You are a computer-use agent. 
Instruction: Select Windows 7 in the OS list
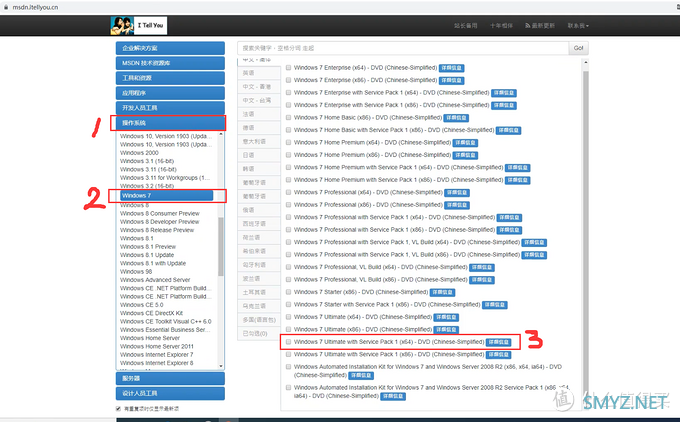[167, 196]
